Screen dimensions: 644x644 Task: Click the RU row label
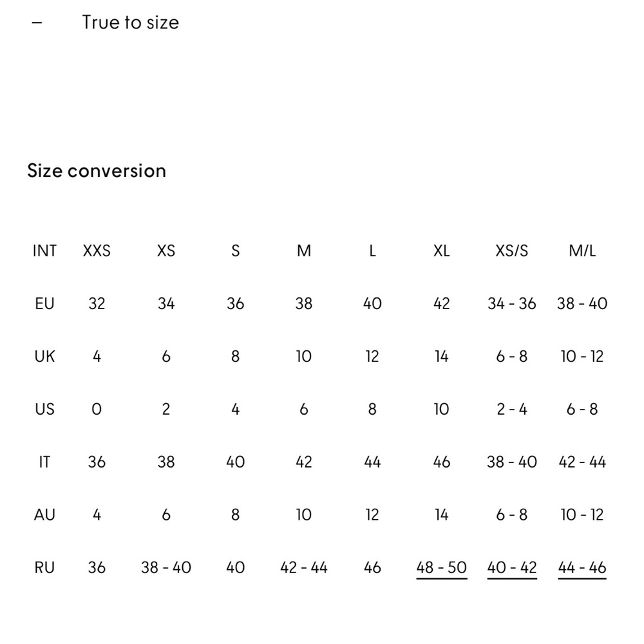point(44,567)
